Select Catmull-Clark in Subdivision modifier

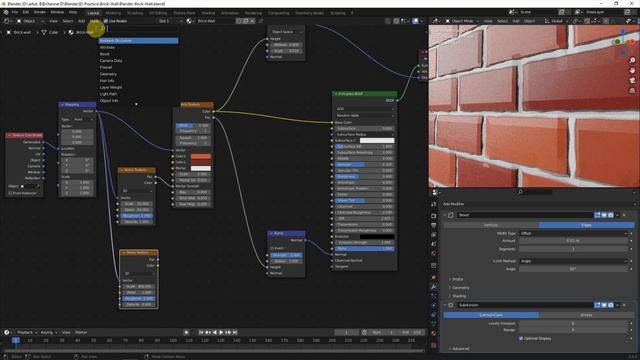(x=491, y=315)
